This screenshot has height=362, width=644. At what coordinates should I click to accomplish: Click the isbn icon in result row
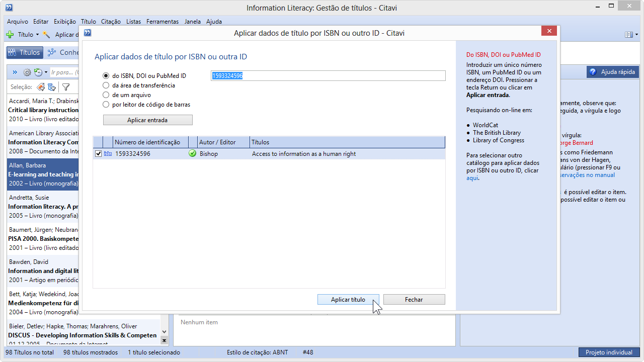coord(108,154)
